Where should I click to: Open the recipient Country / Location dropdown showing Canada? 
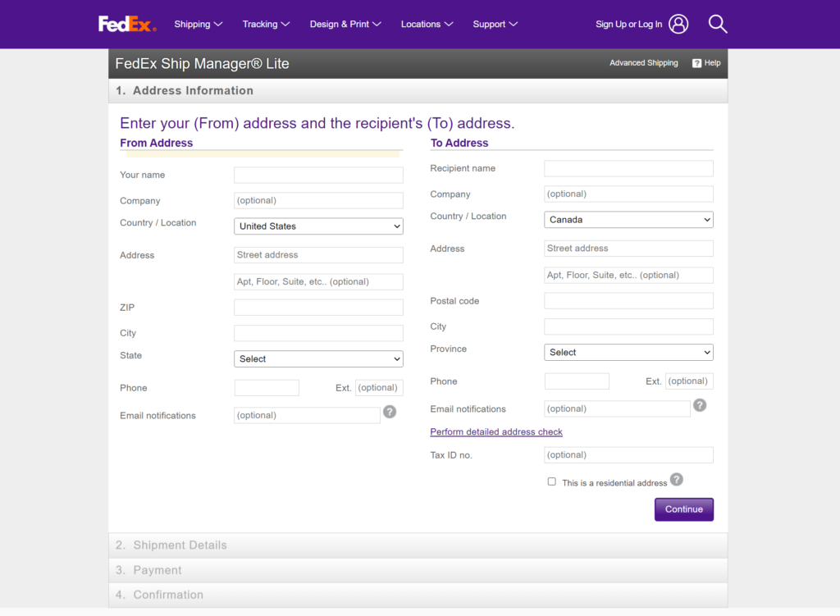tap(628, 219)
